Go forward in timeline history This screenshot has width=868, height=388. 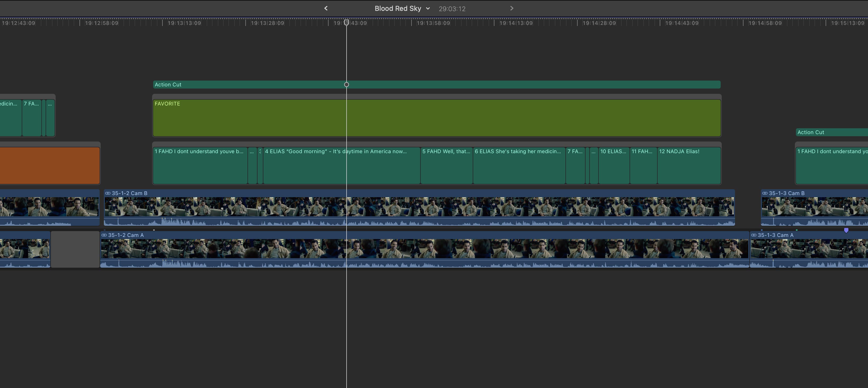pyautogui.click(x=511, y=8)
